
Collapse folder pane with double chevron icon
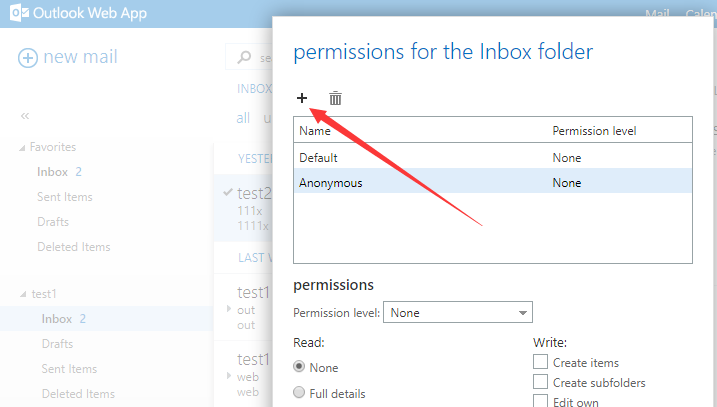click(x=25, y=116)
